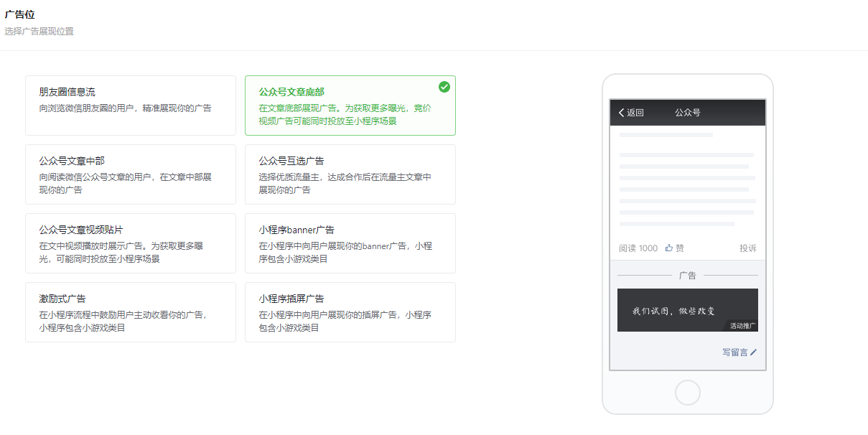
Task: Click the green checkmark on selected card
Action: coord(444,87)
